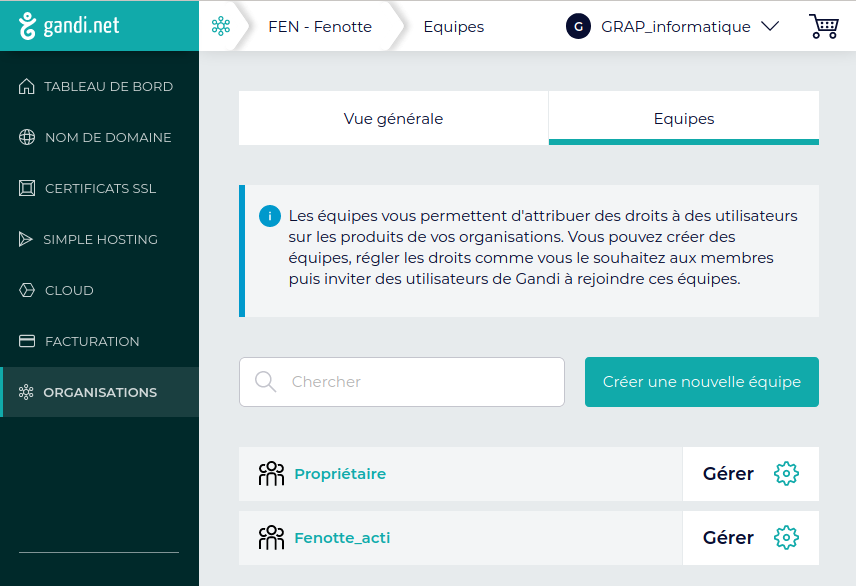Click the GRAP_informatique avatar circle
856x586 pixels.
pos(578,27)
